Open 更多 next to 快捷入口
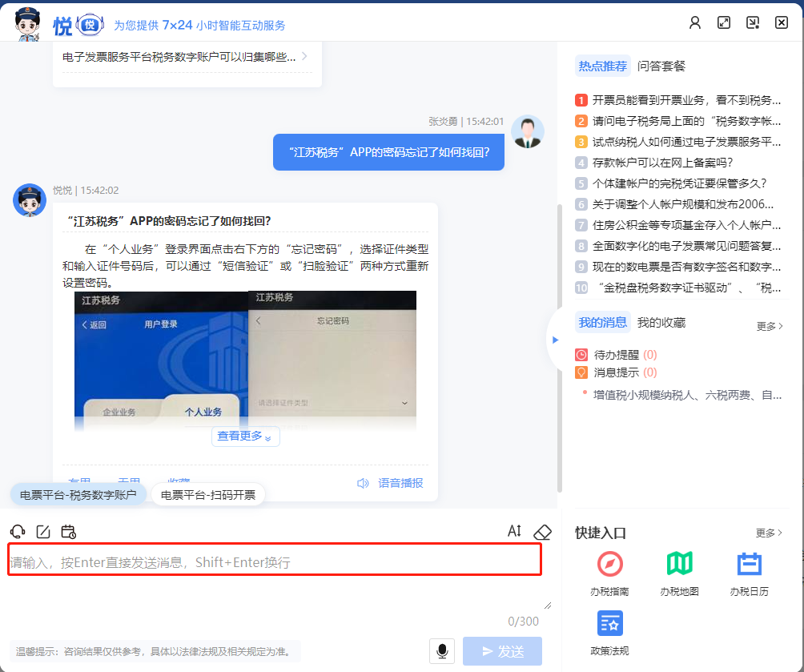804x672 pixels. click(x=769, y=533)
